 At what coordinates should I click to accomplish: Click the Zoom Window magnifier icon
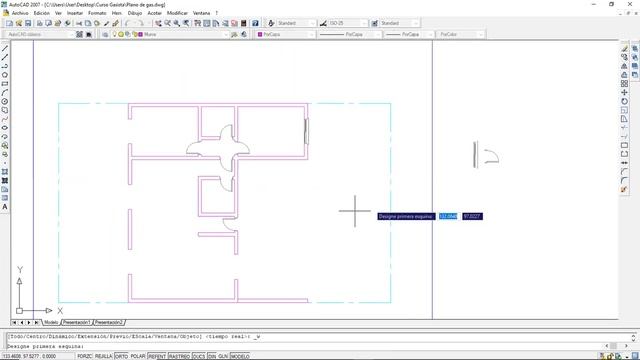177,23
